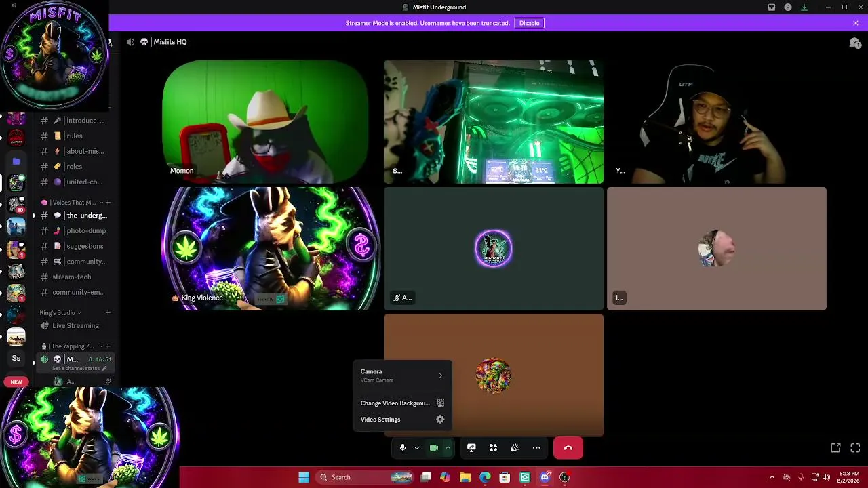Click the speaker icon beside Misfits HQ
This screenshot has width=868, height=488.
tap(130, 42)
